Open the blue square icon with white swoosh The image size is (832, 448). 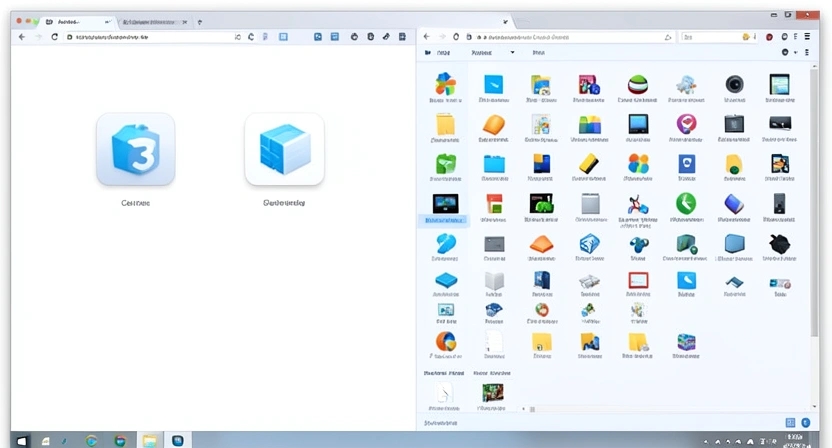[x=493, y=84]
